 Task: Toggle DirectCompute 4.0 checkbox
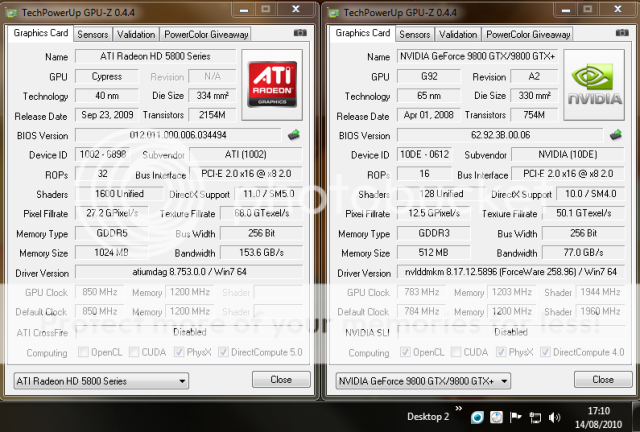545,352
